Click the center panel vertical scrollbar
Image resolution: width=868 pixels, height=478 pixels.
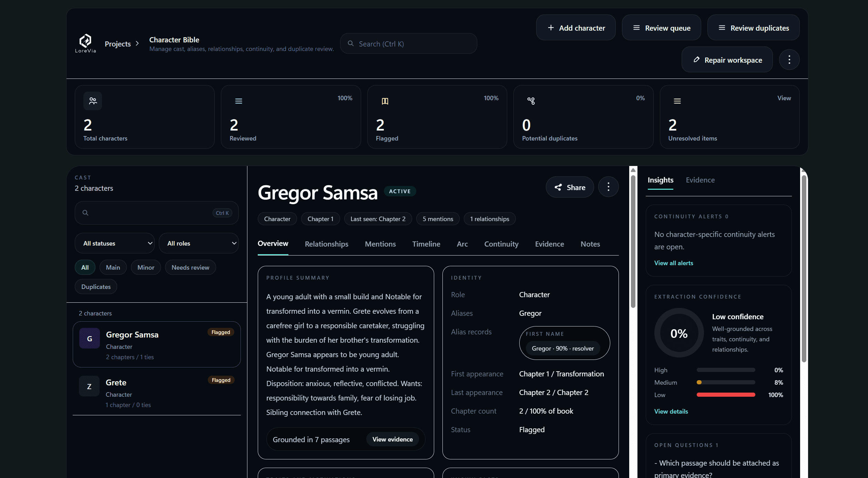633,241
